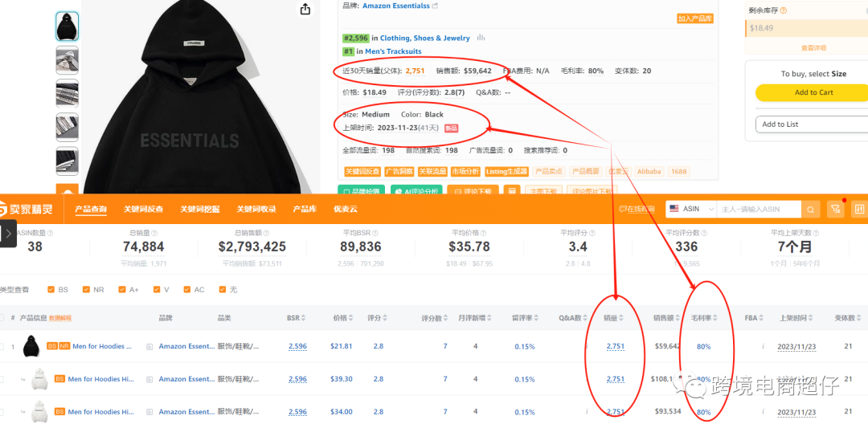
Task: Open the column settings sliders icon
Action: pyautogui.click(x=860, y=209)
